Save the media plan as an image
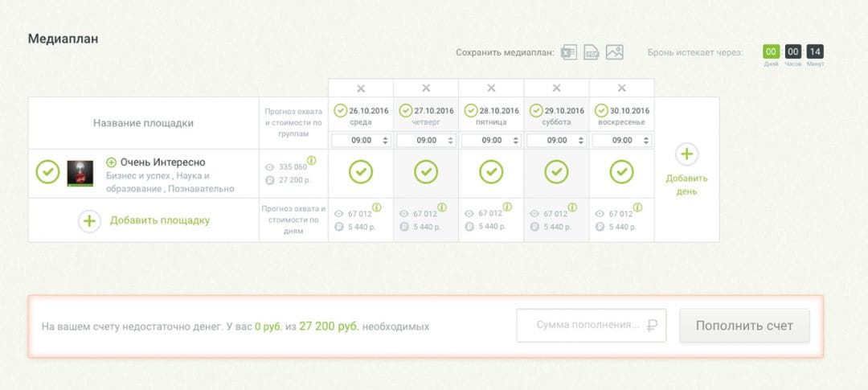 [615, 53]
